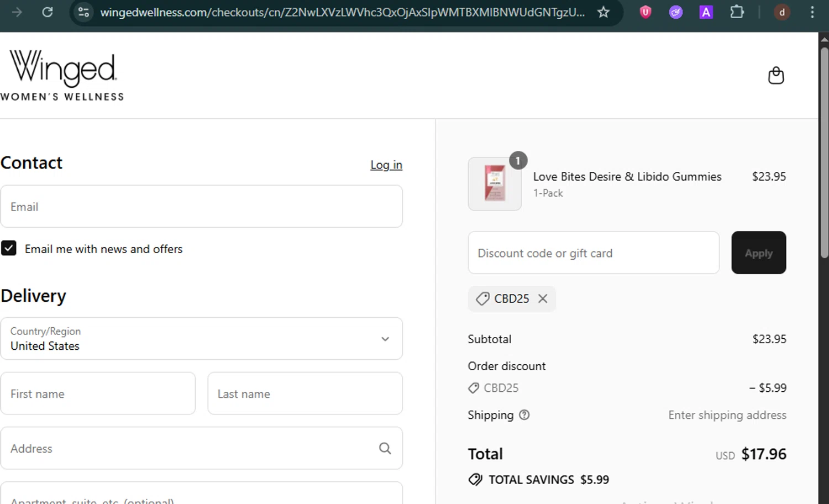Screen dimensions: 829x504
Task: Focus the Email input field
Action: (201, 206)
